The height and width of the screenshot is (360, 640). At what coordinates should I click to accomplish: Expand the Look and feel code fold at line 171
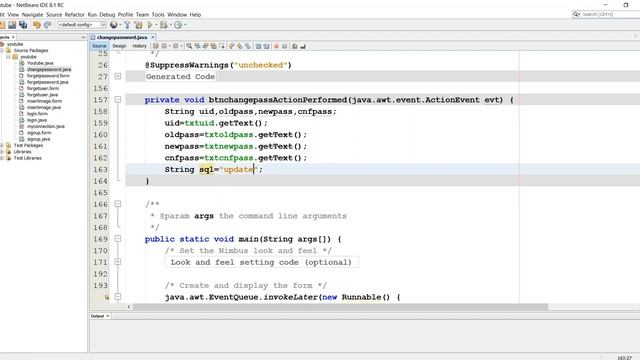click(x=118, y=262)
